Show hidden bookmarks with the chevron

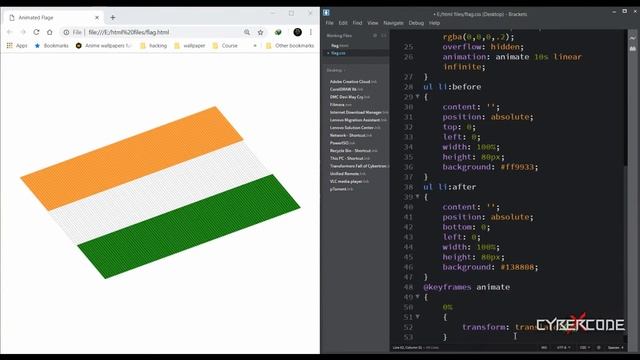(x=255, y=46)
